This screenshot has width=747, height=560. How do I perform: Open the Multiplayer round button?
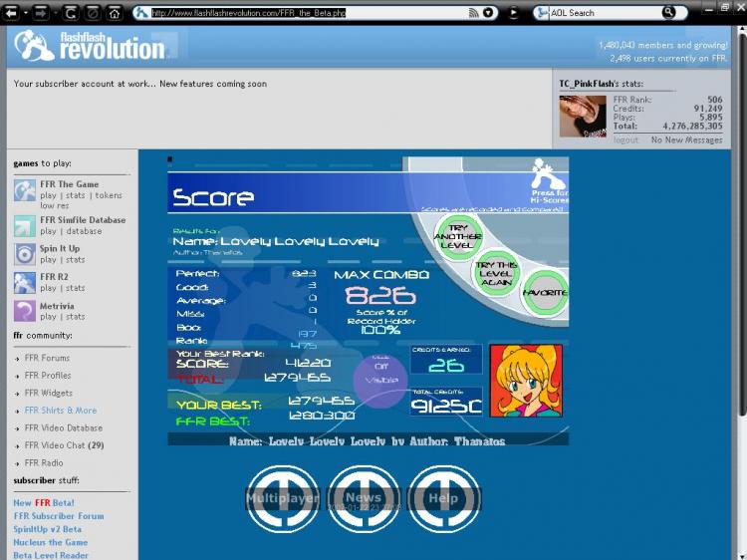coord(283,498)
